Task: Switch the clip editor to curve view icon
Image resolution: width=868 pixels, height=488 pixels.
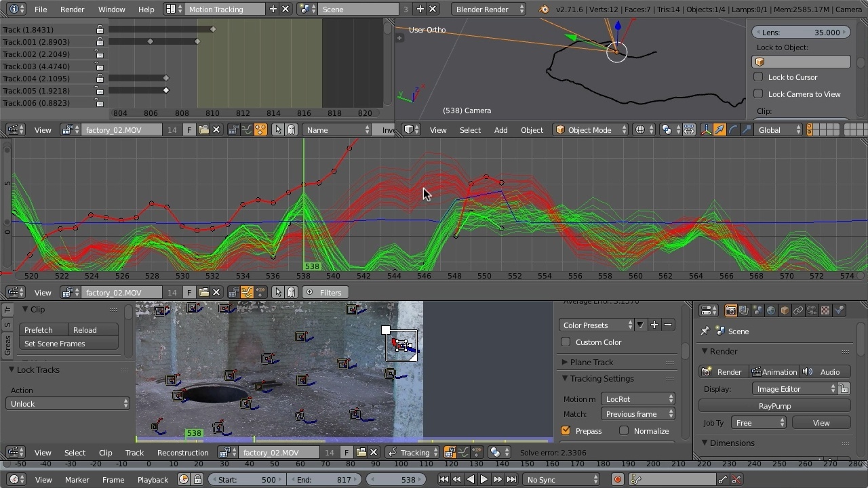Action: pos(247,292)
